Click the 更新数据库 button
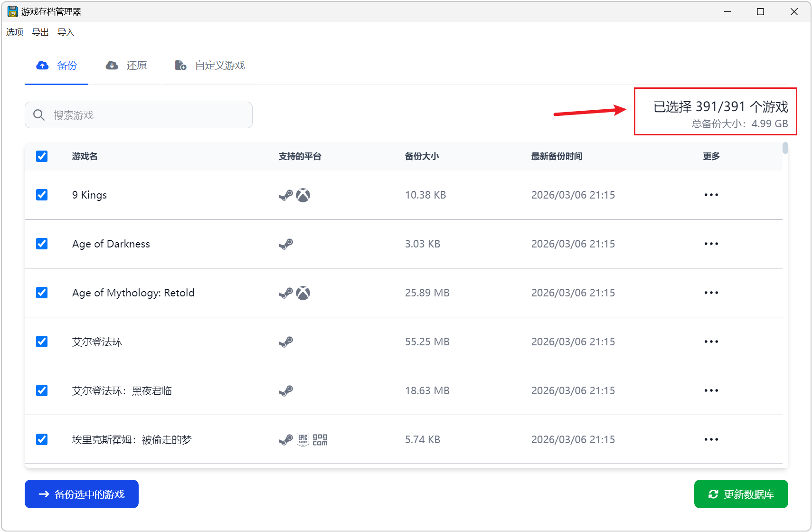Screen dimensions: 812x532 (x=741, y=494)
